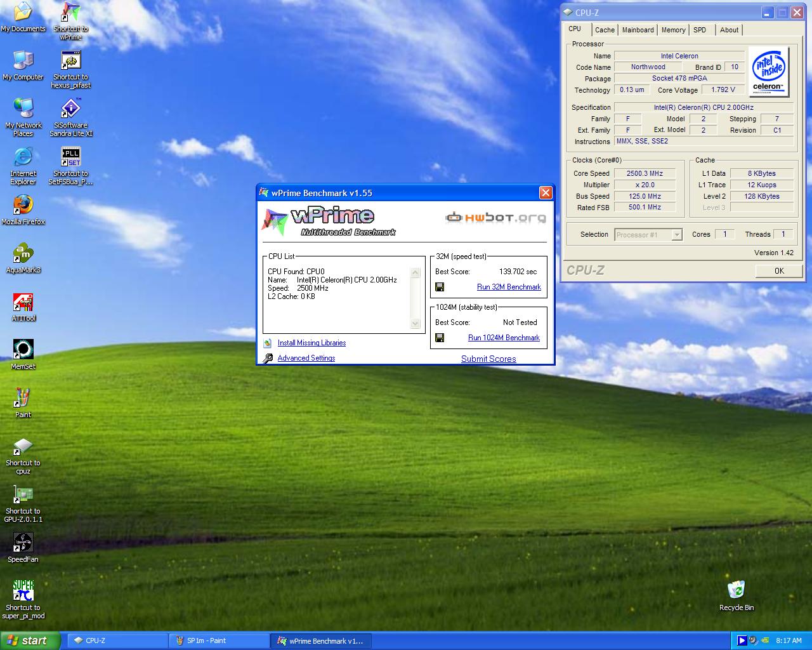Image resolution: width=812 pixels, height=650 pixels.
Task: Click the 139.702 sec best score
Action: pyautogui.click(x=518, y=271)
